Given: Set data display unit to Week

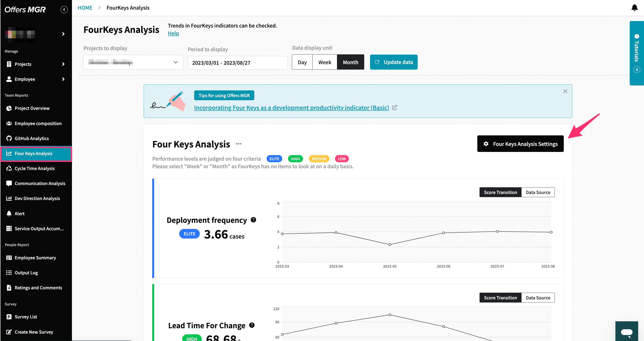Looking at the screenshot, I should [x=324, y=62].
